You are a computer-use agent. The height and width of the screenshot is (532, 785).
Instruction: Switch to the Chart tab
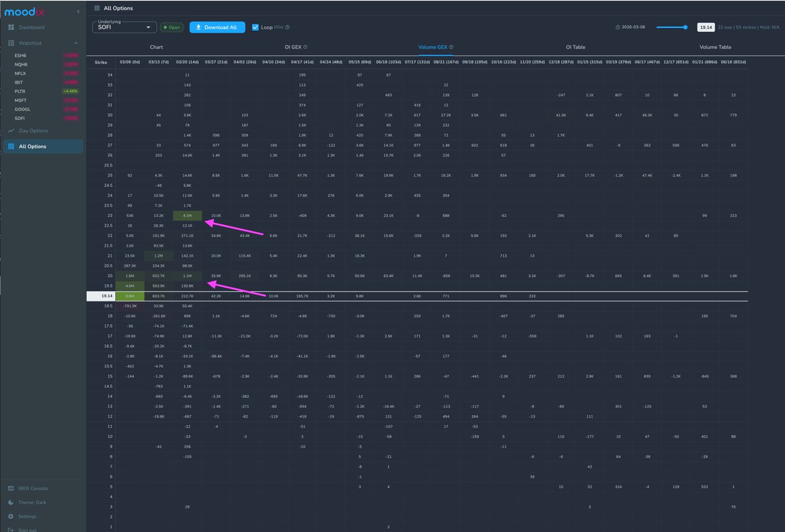(156, 47)
